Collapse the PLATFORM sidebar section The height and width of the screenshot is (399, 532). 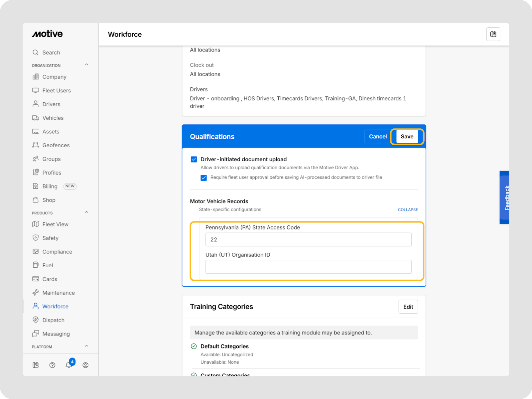coord(86,346)
